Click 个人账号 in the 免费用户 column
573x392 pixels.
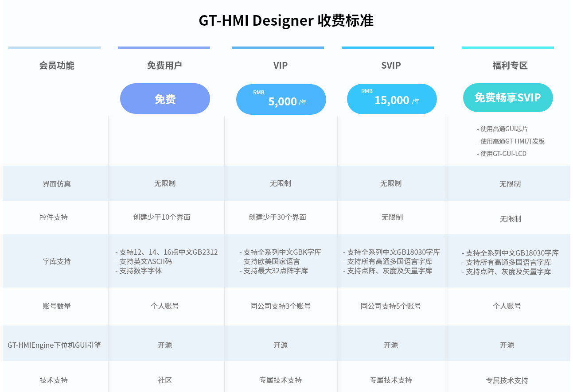coord(165,306)
